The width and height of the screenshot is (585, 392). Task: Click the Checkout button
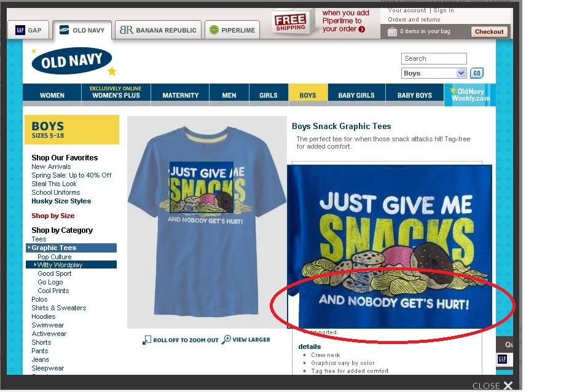pos(489,32)
